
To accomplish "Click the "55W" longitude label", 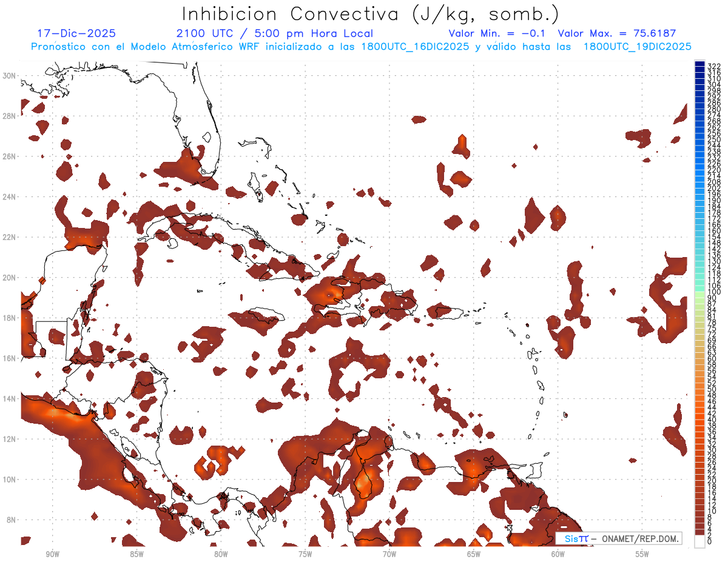I will (x=642, y=554).
